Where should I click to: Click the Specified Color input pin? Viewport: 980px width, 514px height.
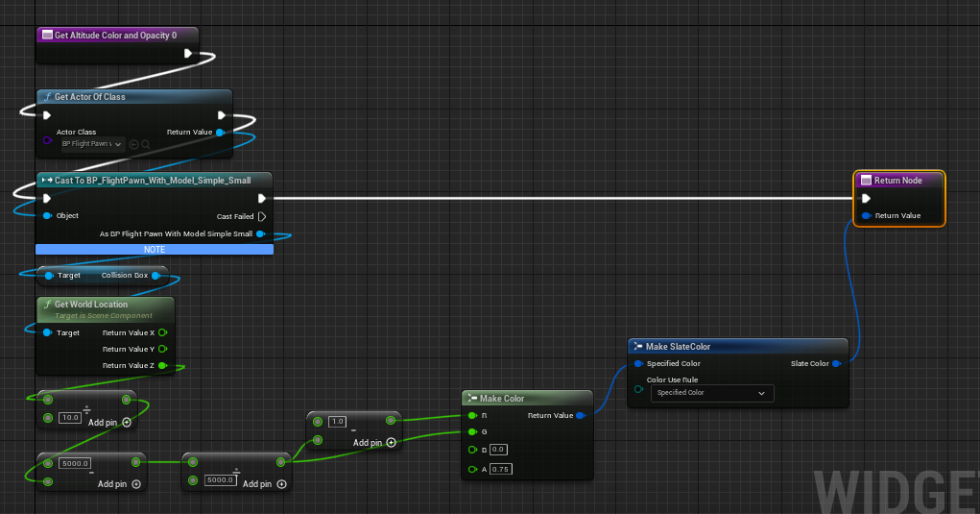coord(638,363)
